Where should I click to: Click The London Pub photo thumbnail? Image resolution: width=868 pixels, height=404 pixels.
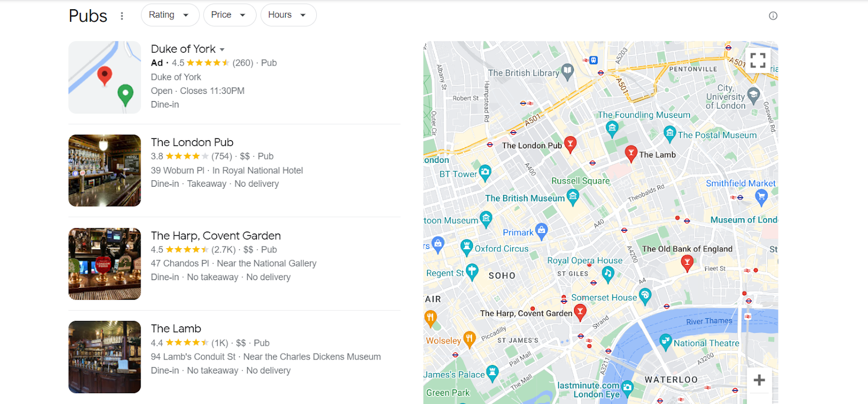click(105, 171)
